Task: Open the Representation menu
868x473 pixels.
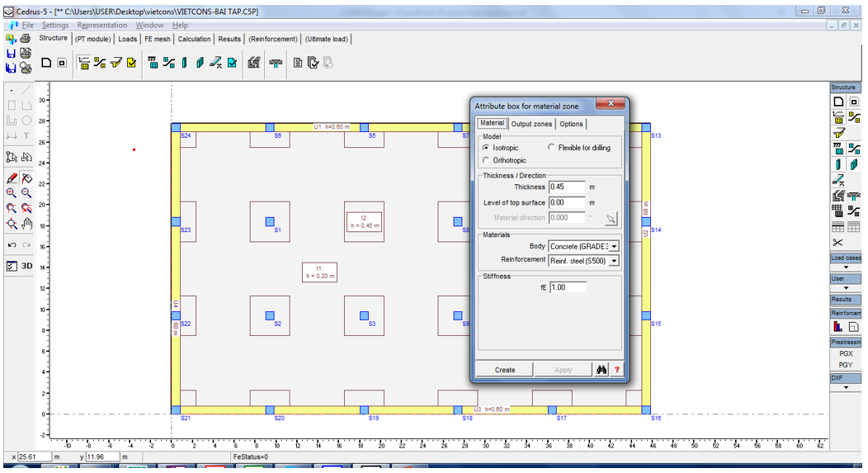Action: click(102, 25)
